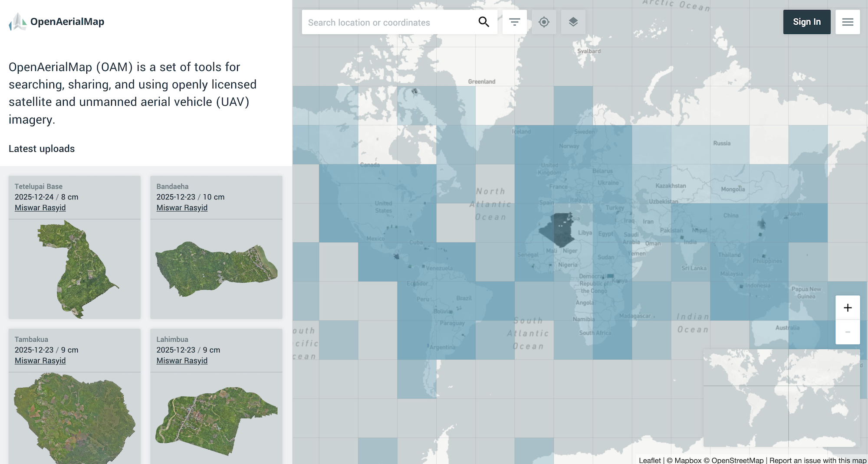Select the Bandaeha imagery thumbnail

pyautogui.click(x=216, y=269)
